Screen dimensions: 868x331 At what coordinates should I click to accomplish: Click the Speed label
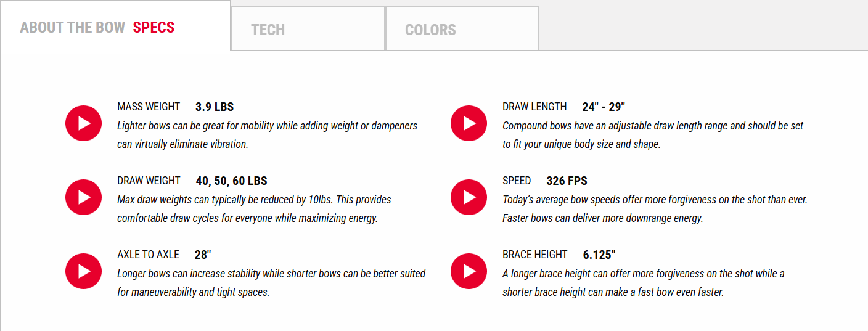pyautogui.click(x=517, y=181)
